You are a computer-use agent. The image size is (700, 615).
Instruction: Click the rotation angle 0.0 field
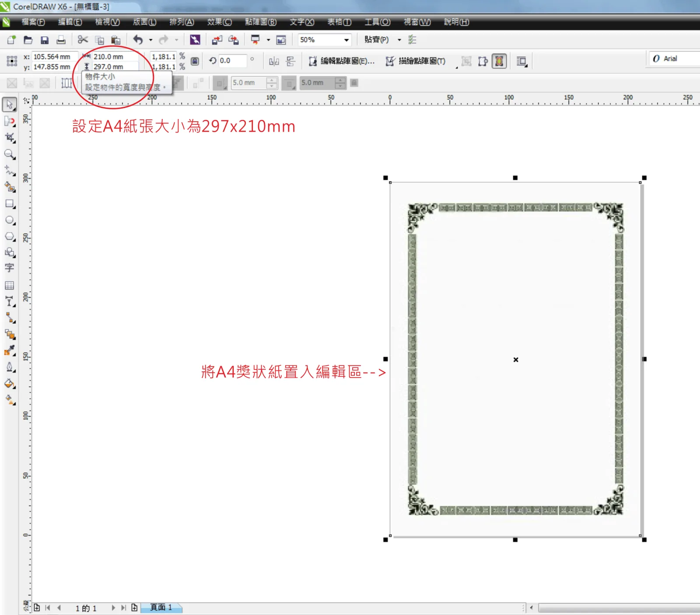pyautogui.click(x=232, y=61)
